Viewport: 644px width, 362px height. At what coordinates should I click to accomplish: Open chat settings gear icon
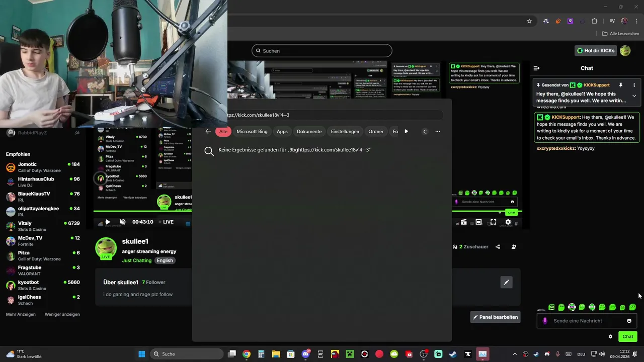click(x=610, y=337)
